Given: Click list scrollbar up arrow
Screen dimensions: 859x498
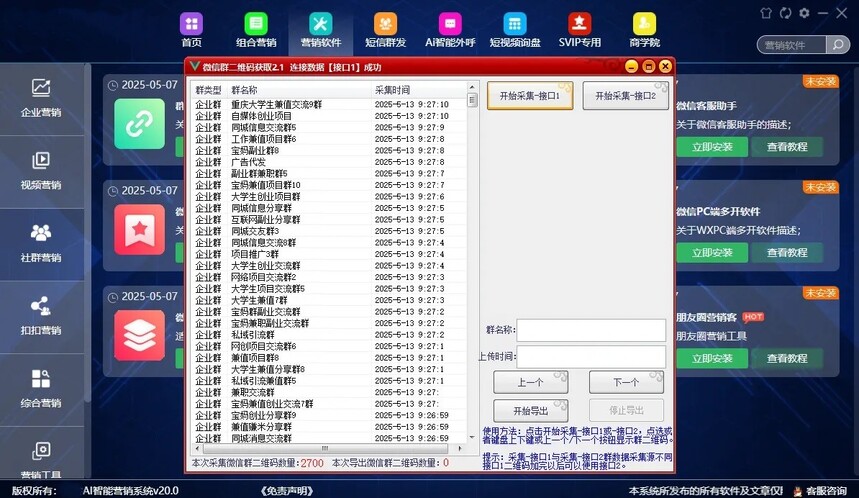Looking at the screenshot, I should point(472,87).
